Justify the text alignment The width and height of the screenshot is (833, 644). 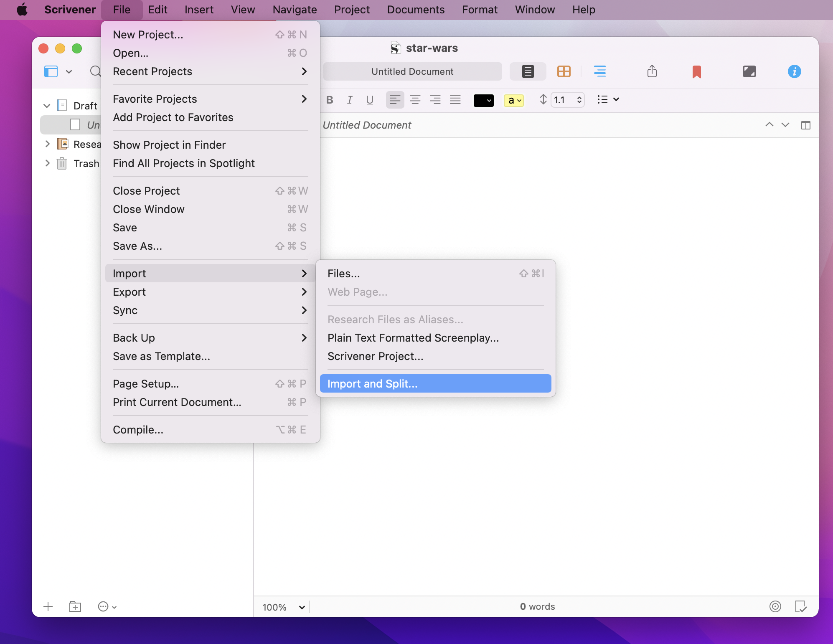click(x=455, y=100)
